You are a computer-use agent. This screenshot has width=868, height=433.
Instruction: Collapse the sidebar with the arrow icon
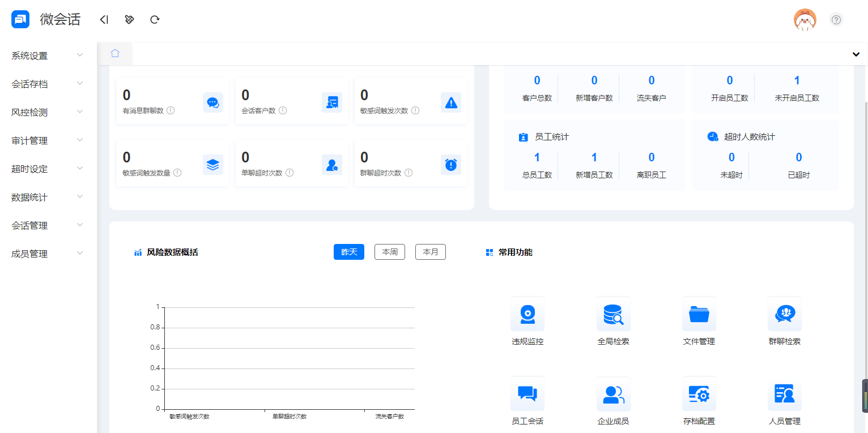[x=104, y=20]
